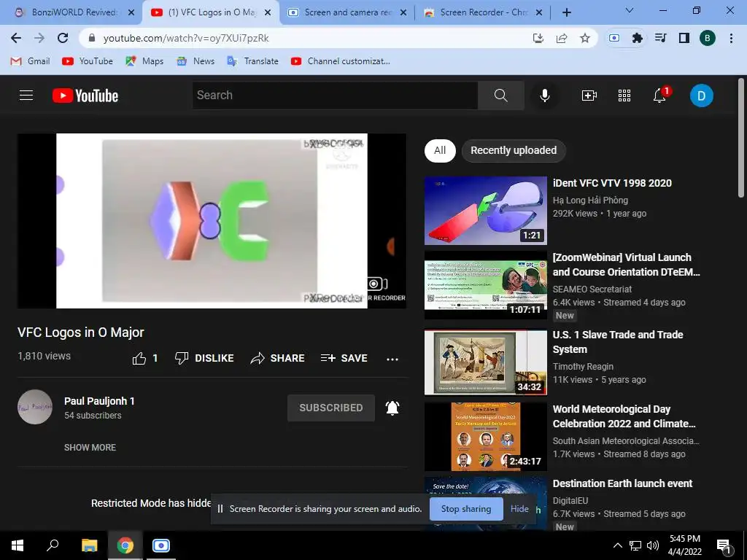Switch to Screen Recorder - Chrome tab

tap(483, 12)
